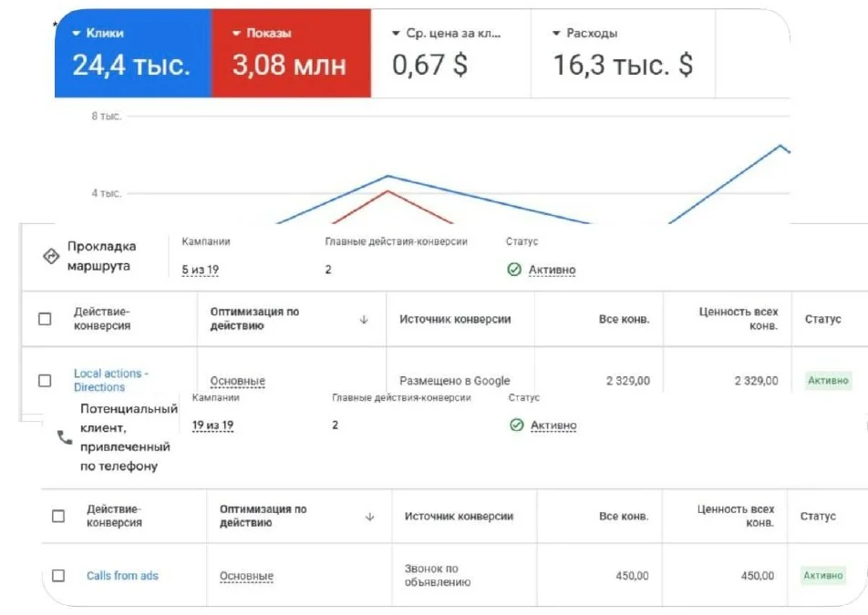Open the Расходы metric dropdown arrow
The height and width of the screenshot is (615, 868).
[556, 33]
